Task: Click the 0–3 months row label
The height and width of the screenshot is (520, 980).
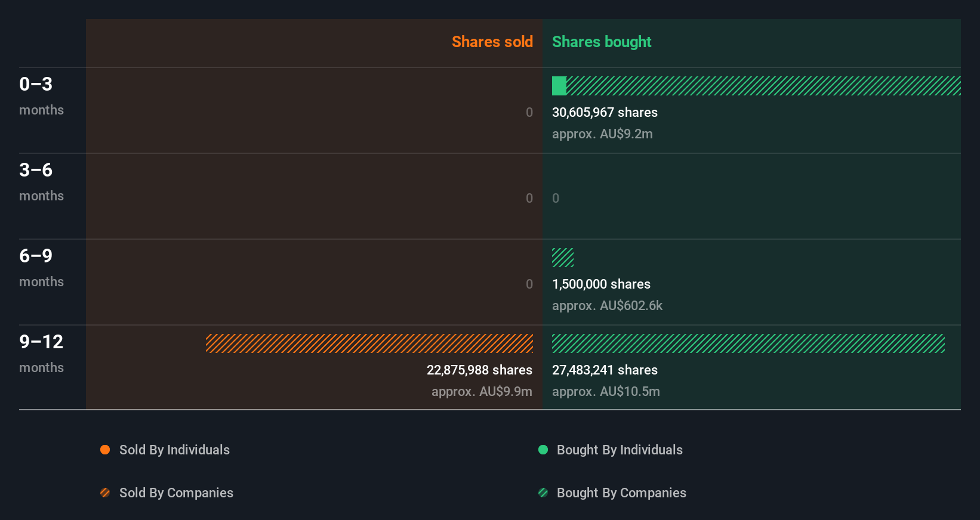Action: coord(41,95)
